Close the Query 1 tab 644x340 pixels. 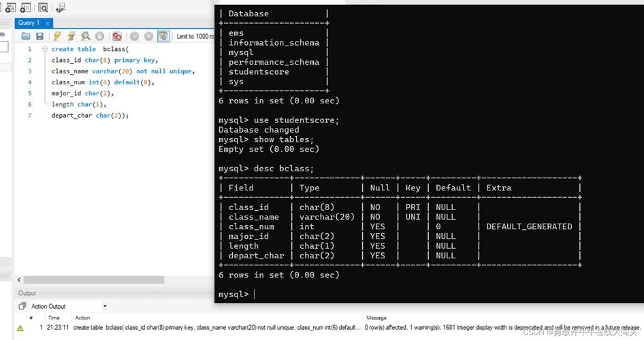tap(48, 23)
